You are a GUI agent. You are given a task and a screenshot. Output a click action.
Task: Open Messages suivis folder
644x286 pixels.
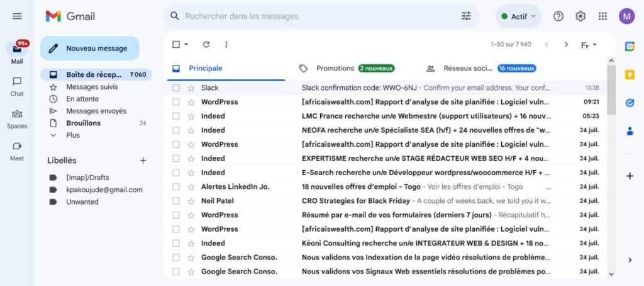tap(96, 87)
